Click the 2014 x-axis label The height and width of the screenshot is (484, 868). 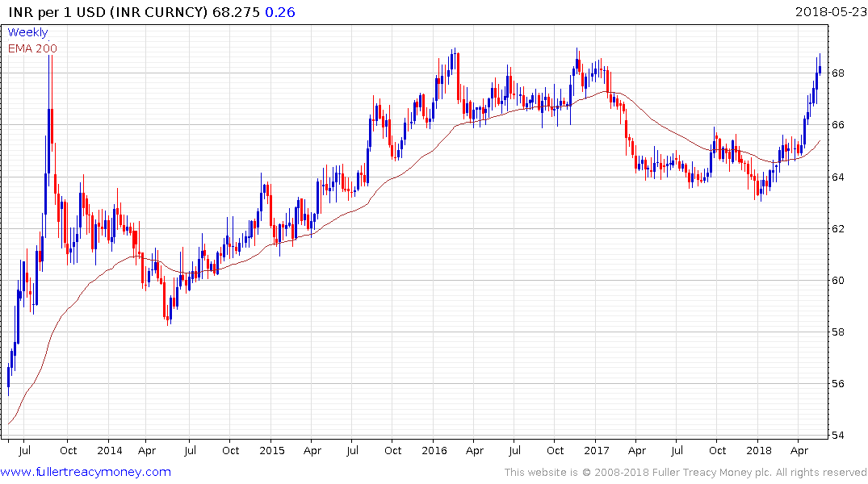click(x=110, y=450)
